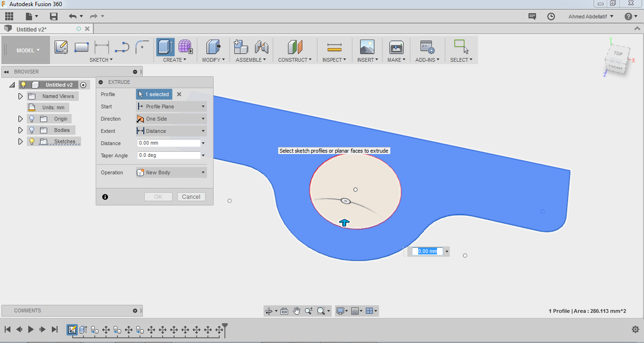Open the Ahmed Abdellatif account menu

591,16
